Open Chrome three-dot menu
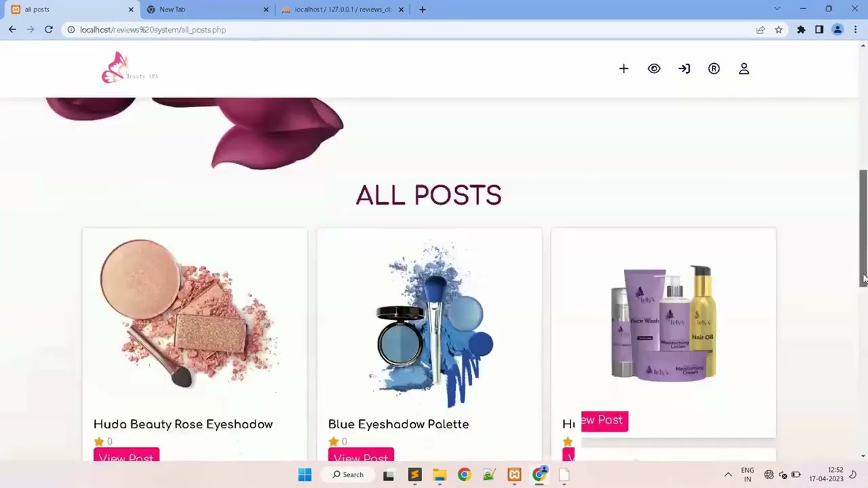The height and width of the screenshot is (488, 868). pos(856,30)
